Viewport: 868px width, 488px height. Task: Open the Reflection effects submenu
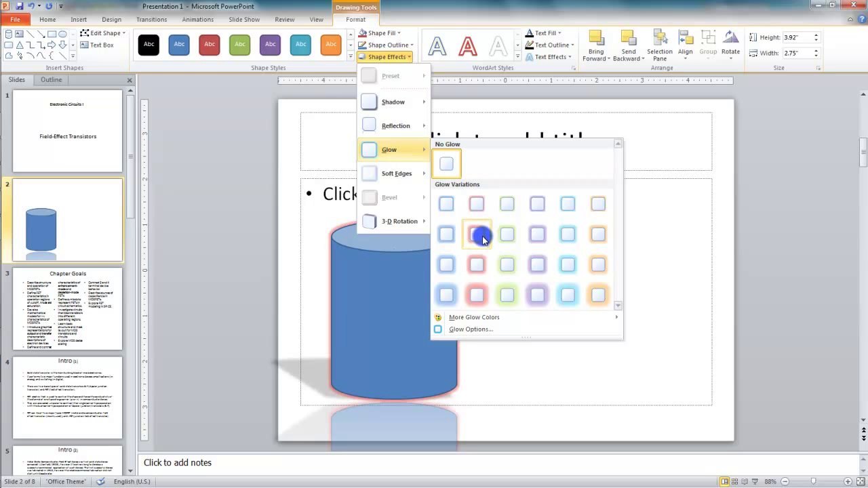click(393, 125)
